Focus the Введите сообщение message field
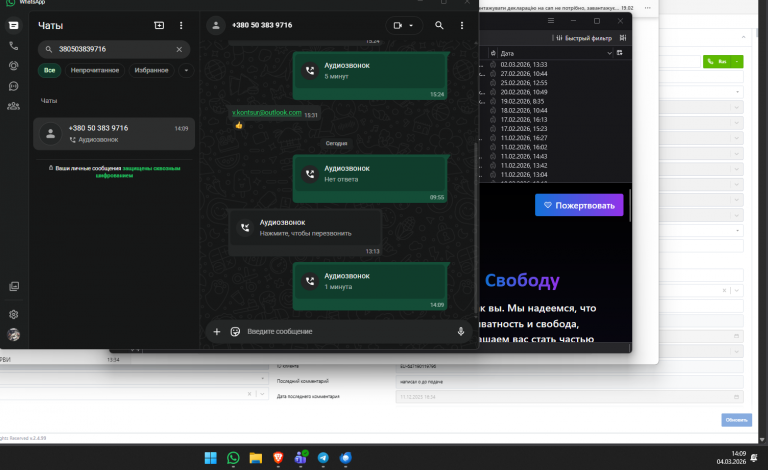The image size is (768, 470). [x=348, y=331]
